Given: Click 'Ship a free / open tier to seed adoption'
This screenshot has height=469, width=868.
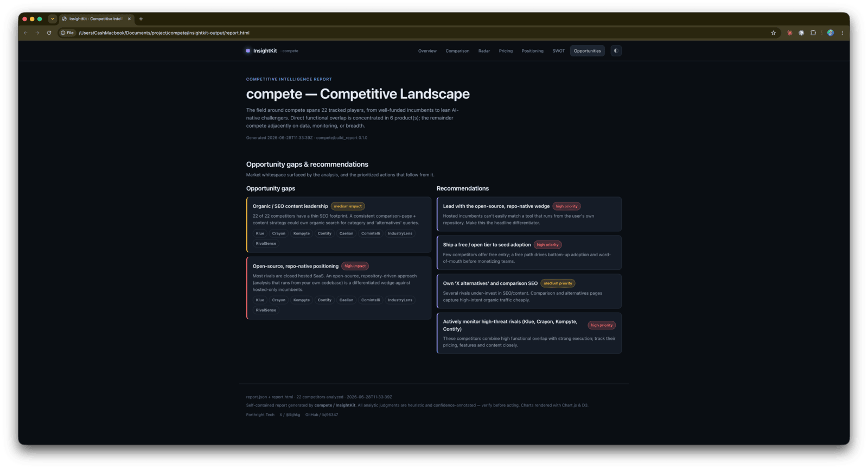Looking at the screenshot, I should (487, 245).
